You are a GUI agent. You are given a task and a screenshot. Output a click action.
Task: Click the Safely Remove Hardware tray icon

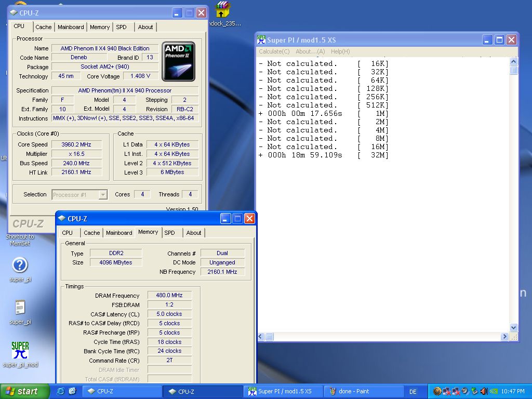pos(474,392)
